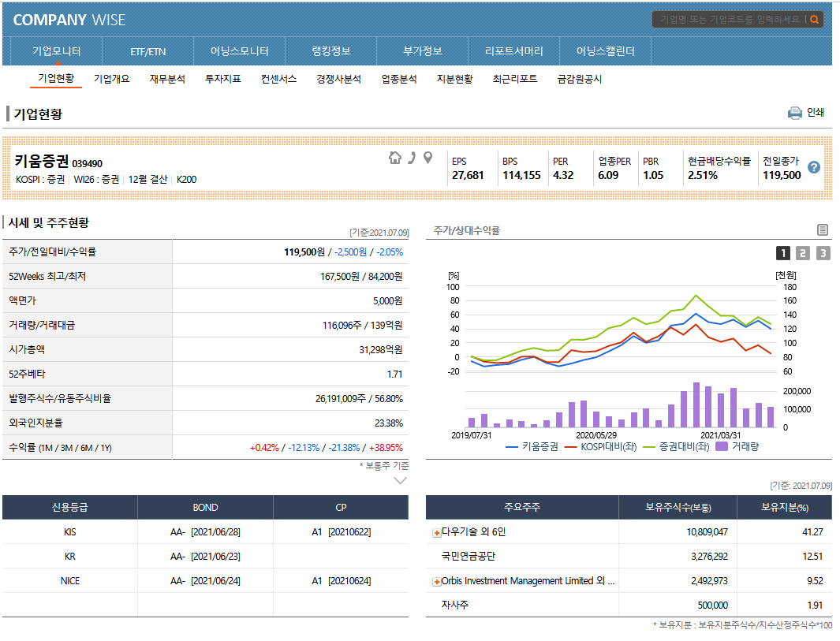Click the 키움증권 company name heading
This screenshot has width=840, height=641.
(x=42, y=161)
